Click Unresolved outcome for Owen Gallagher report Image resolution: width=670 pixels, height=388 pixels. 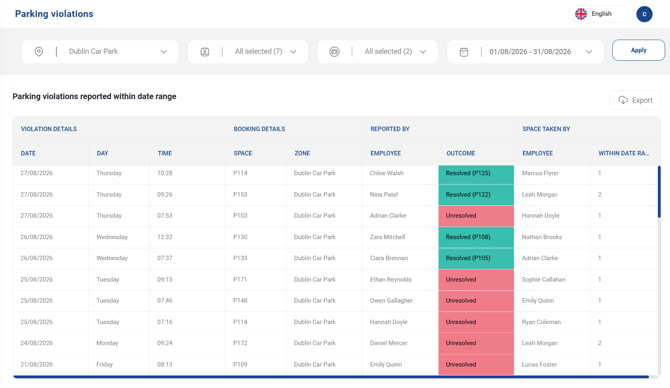point(476,301)
